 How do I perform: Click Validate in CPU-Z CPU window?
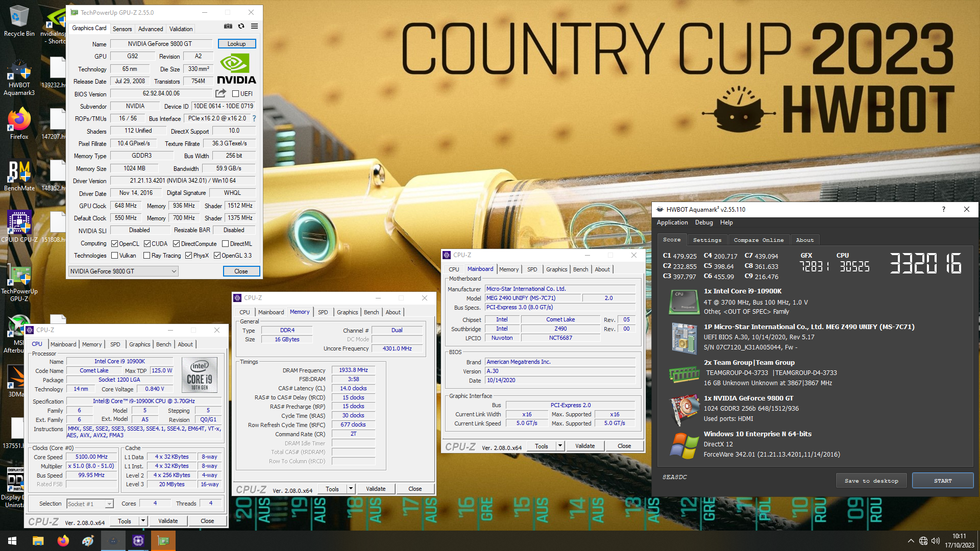[168, 521]
